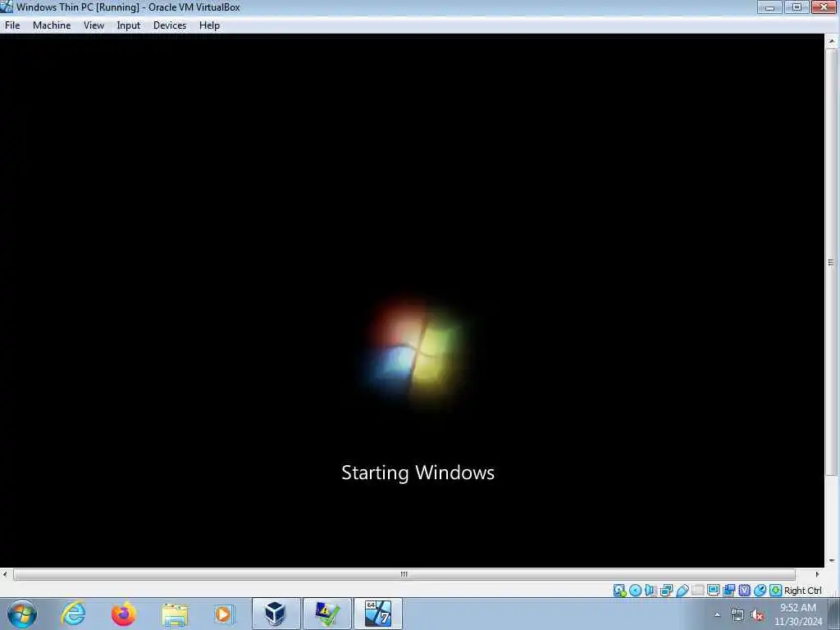Open the clock showing 9:52 AM
The image size is (840, 630).
coord(797,614)
